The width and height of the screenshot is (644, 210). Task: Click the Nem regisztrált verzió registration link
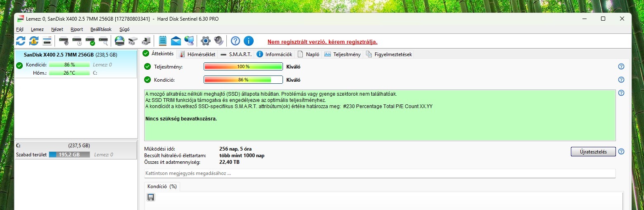click(x=323, y=42)
